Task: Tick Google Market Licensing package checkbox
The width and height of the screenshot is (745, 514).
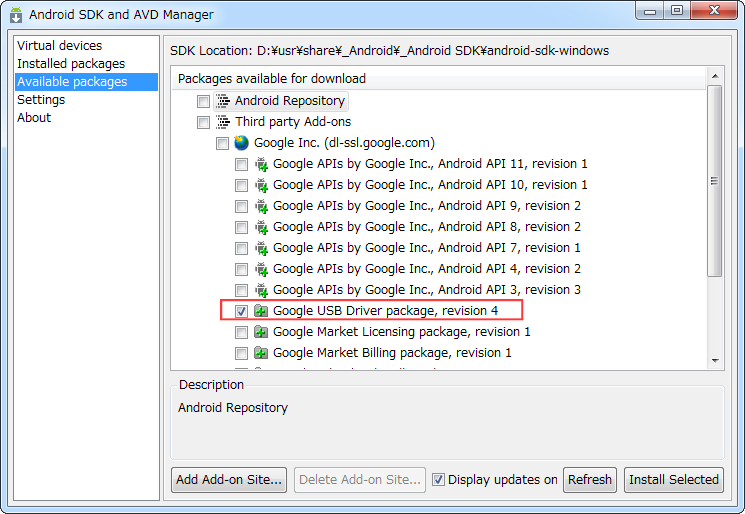Action: pyautogui.click(x=241, y=332)
